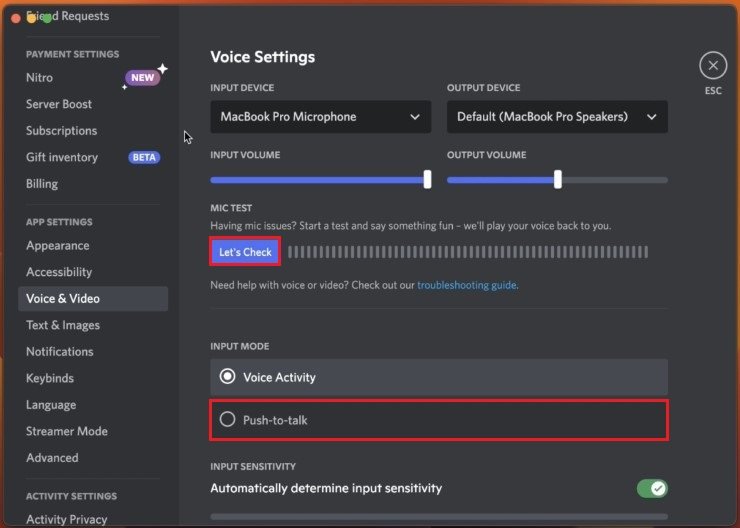
Task: Select Voice & Video in sidebar
Action: click(93, 299)
